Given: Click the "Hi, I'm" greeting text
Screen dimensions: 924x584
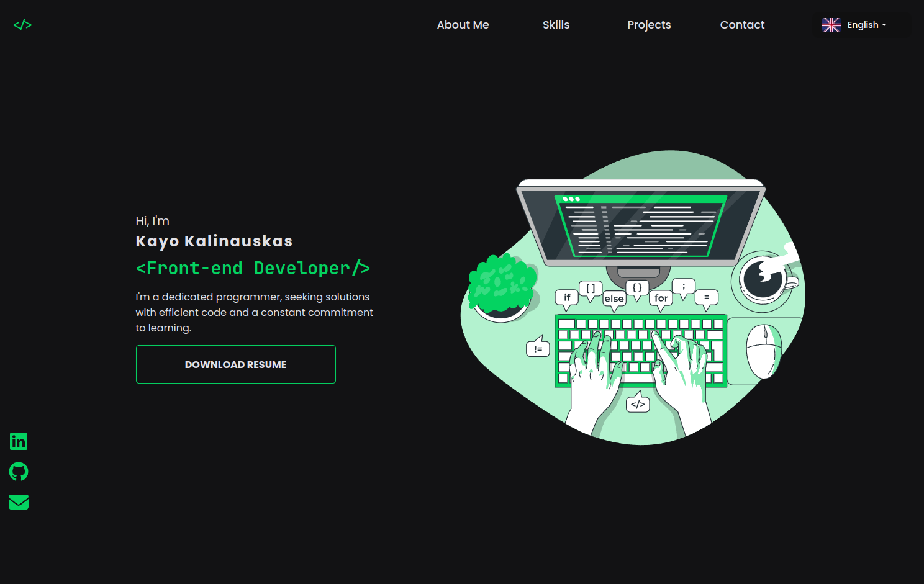Looking at the screenshot, I should click(152, 221).
